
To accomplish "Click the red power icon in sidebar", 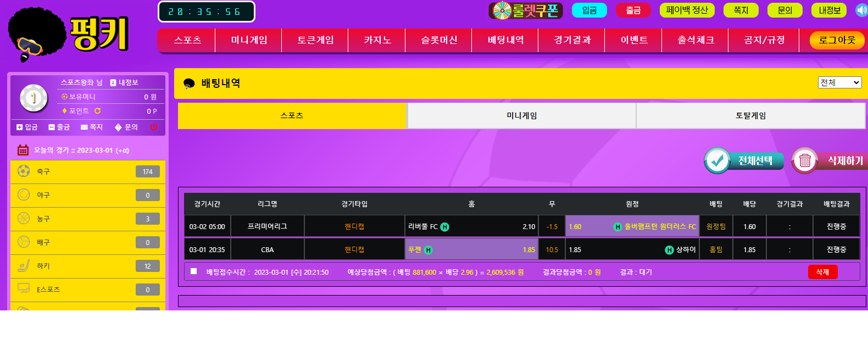I will (x=154, y=127).
